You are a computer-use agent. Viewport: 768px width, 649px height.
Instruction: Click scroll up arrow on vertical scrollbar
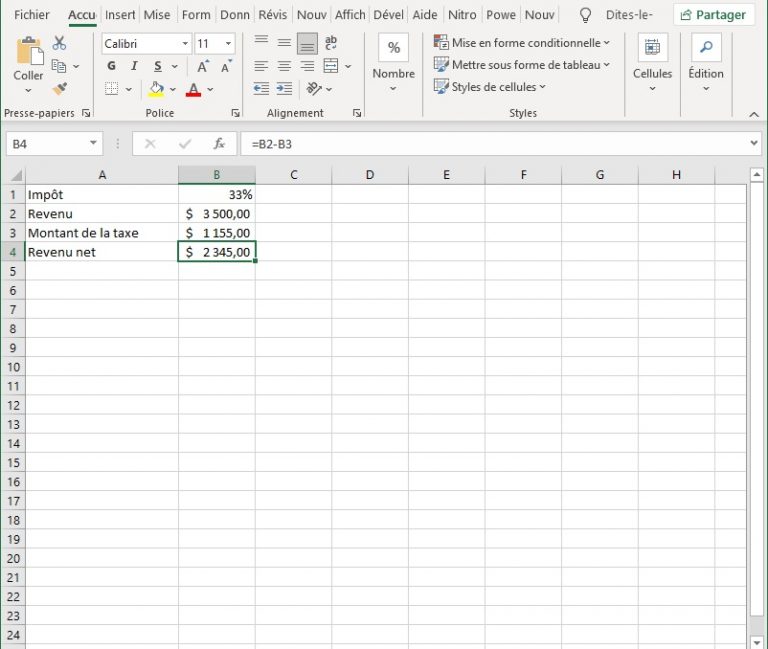pos(756,174)
